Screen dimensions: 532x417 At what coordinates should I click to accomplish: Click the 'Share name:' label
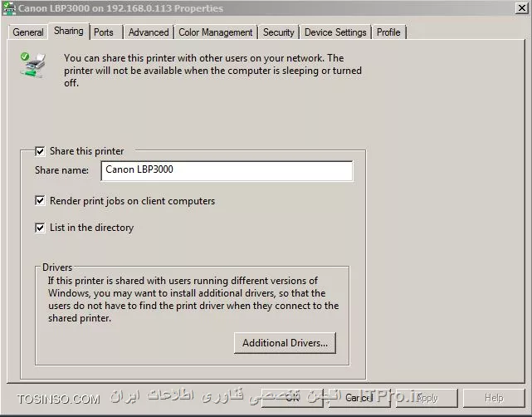[61, 170]
